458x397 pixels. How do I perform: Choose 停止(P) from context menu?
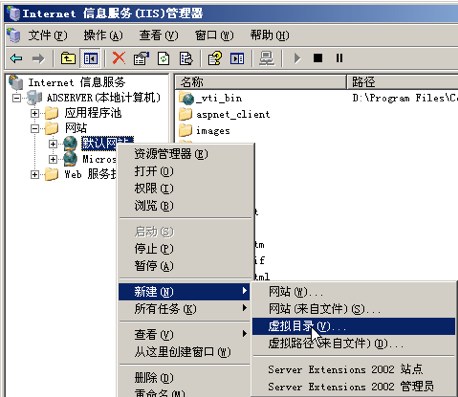click(185, 249)
